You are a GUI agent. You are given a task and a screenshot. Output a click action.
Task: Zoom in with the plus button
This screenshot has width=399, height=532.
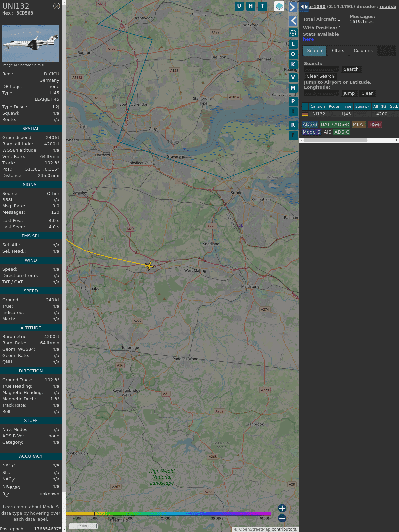[282, 508]
